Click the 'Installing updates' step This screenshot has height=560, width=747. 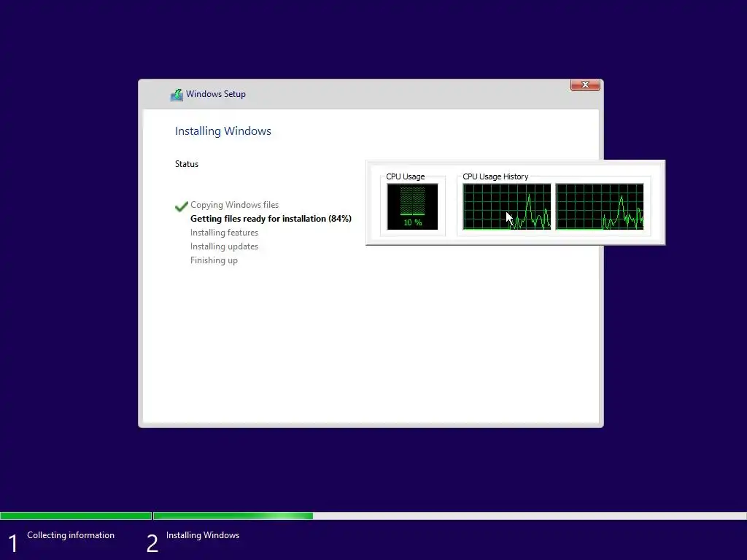pos(224,246)
